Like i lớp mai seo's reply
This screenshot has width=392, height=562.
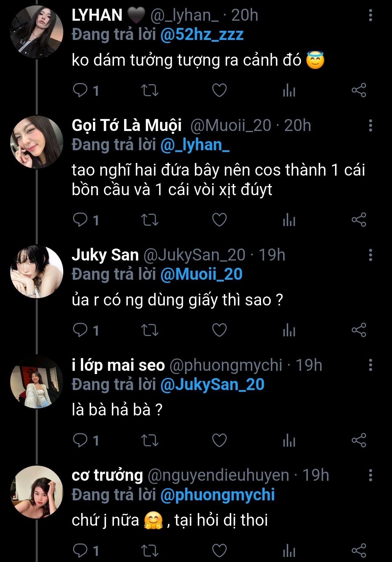(x=219, y=440)
